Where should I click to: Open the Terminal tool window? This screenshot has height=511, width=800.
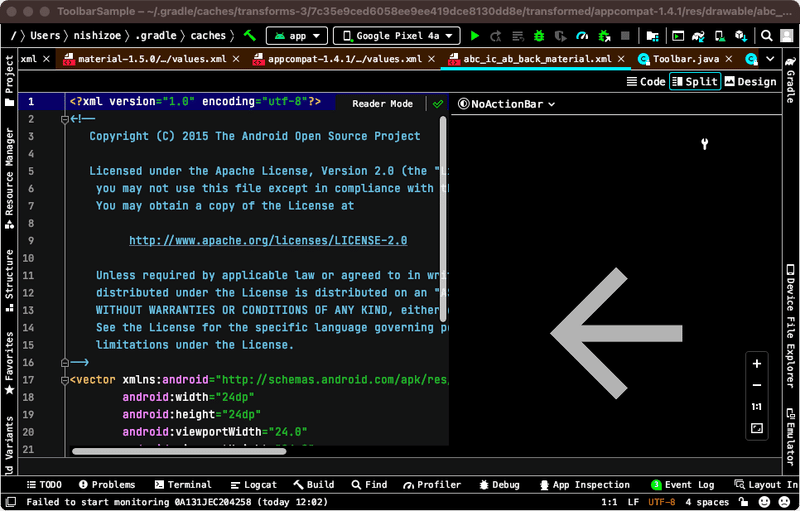click(183, 484)
